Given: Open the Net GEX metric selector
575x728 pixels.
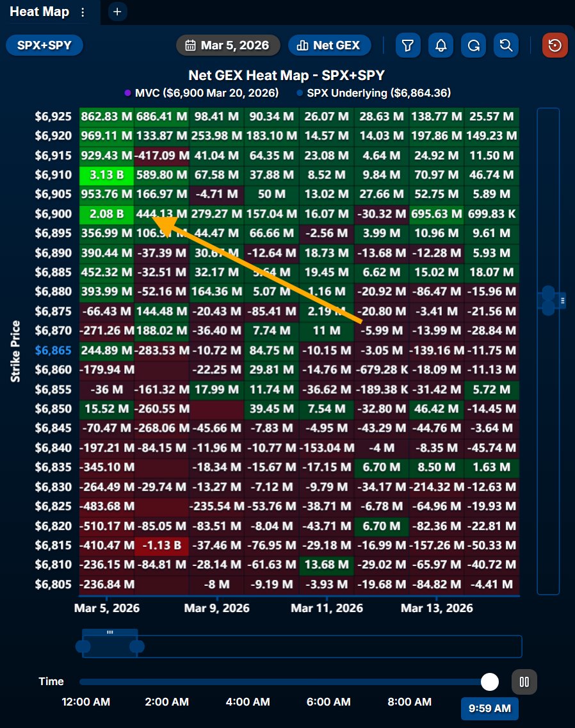Looking at the screenshot, I should click(x=329, y=45).
